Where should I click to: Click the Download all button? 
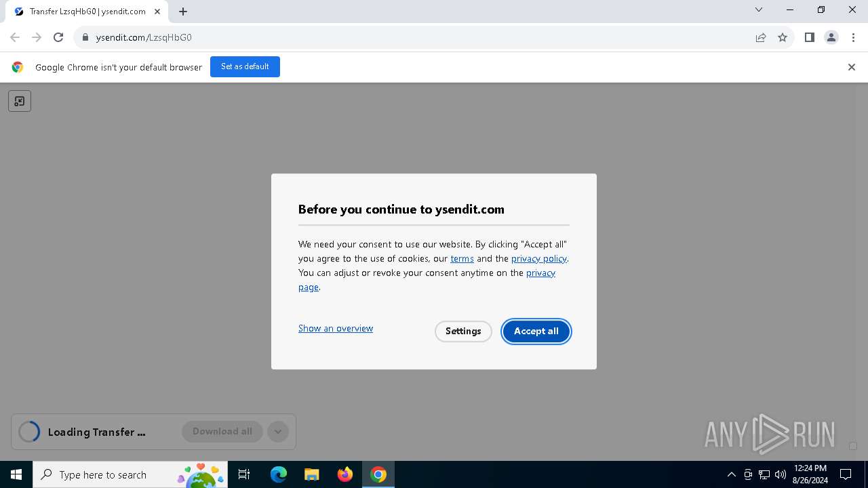222,432
